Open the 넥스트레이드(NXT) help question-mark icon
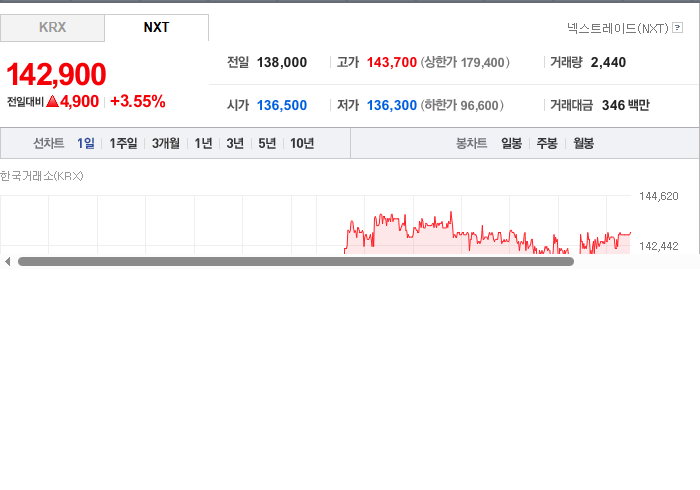700x490 pixels. pyautogui.click(x=677, y=28)
